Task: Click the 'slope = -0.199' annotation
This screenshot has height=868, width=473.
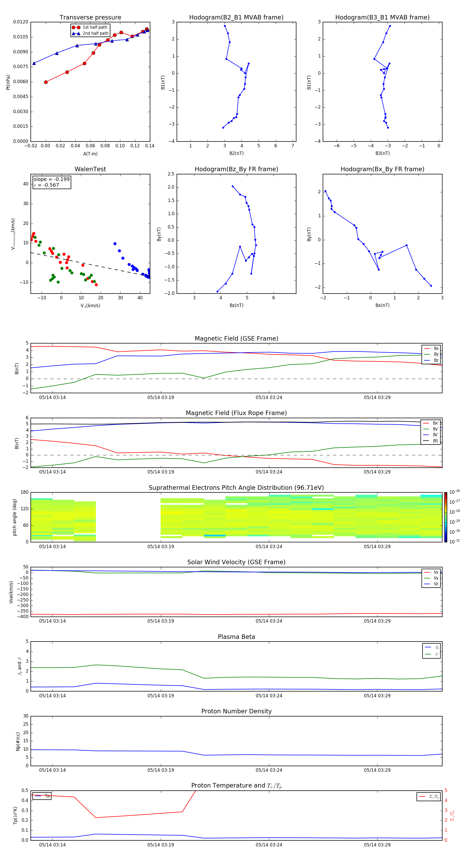Action: tap(52, 179)
